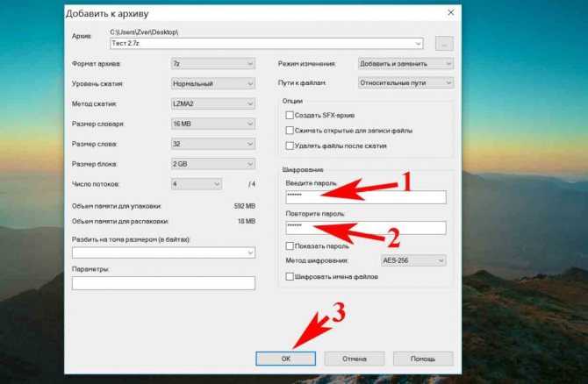Check Удалять файлы после сжатия
Image resolution: width=588 pixels, height=384 pixels.
tap(290, 146)
